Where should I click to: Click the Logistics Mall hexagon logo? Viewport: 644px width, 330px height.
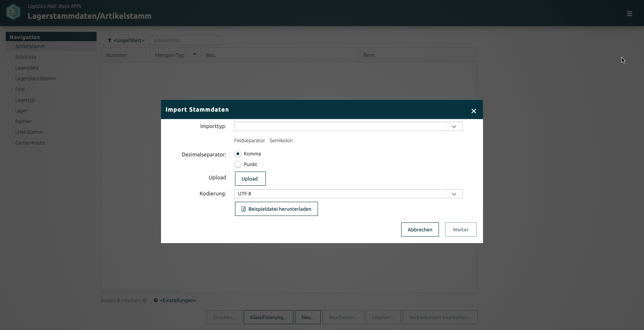point(13,12)
